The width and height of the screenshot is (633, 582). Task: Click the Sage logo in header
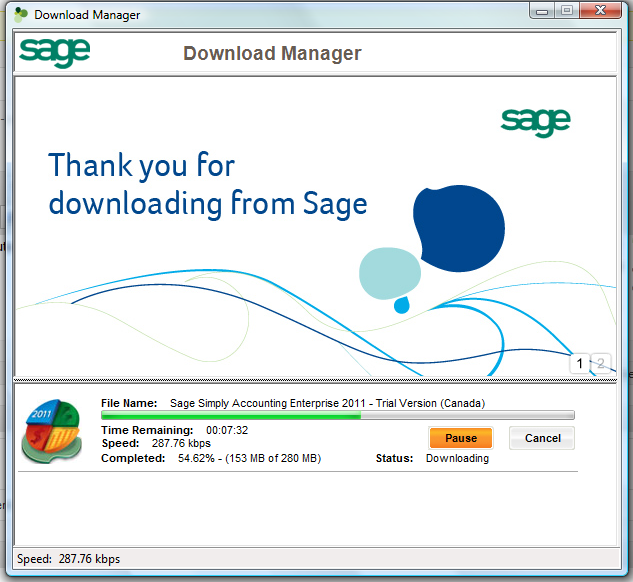[54, 52]
